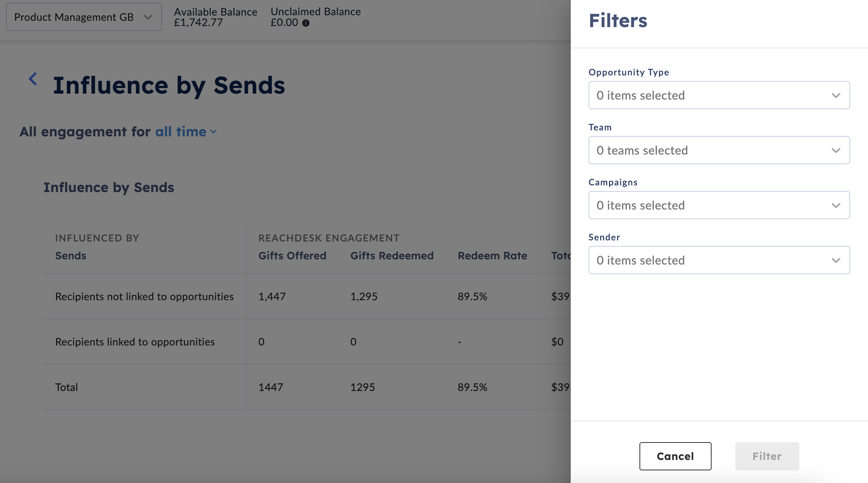Select the Sends column header
The image size is (868, 483).
(x=71, y=256)
